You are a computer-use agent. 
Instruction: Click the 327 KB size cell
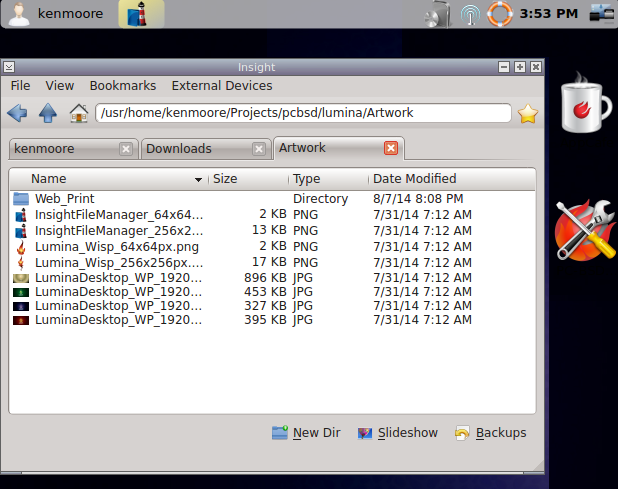tap(265, 306)
